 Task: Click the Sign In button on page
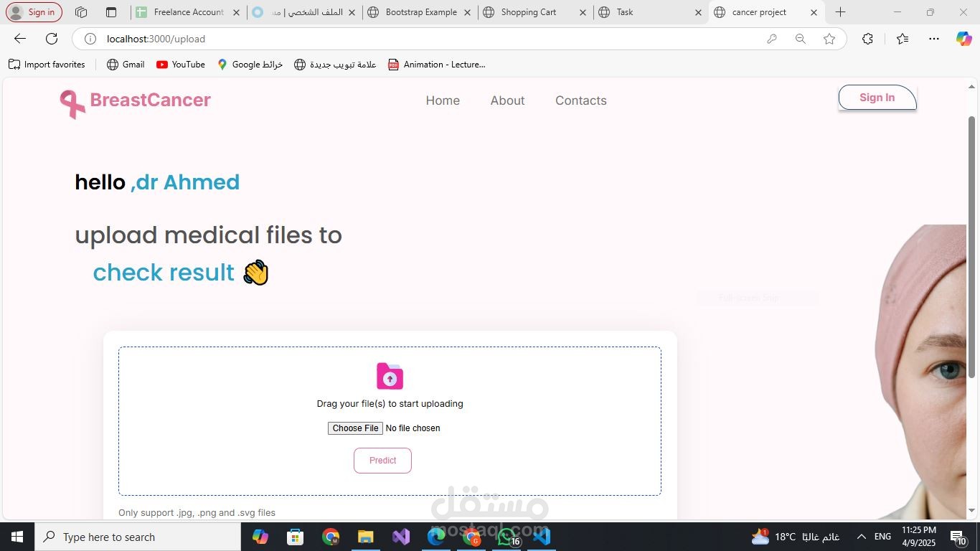877,98
